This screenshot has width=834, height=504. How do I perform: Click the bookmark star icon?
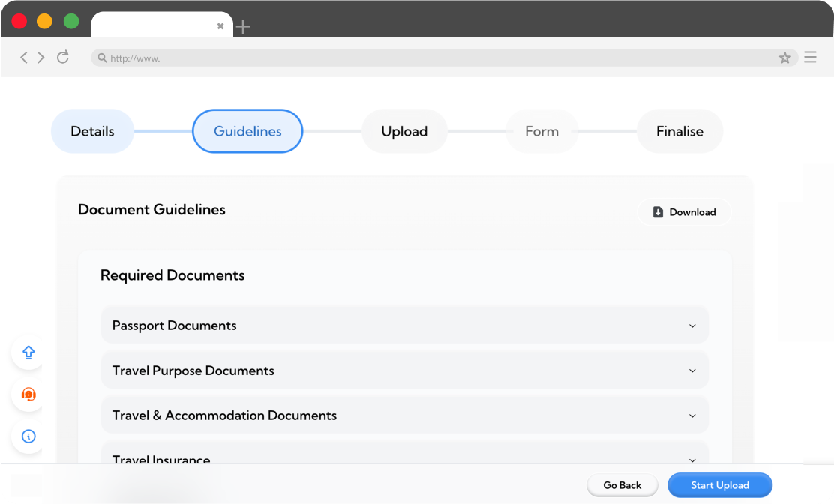coord(784,58)
